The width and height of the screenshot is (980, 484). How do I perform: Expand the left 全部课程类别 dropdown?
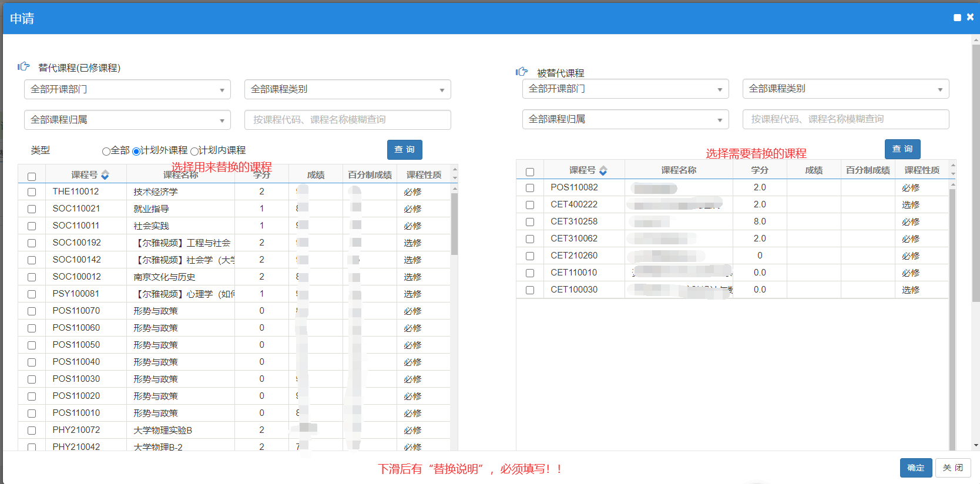[347, 89]
